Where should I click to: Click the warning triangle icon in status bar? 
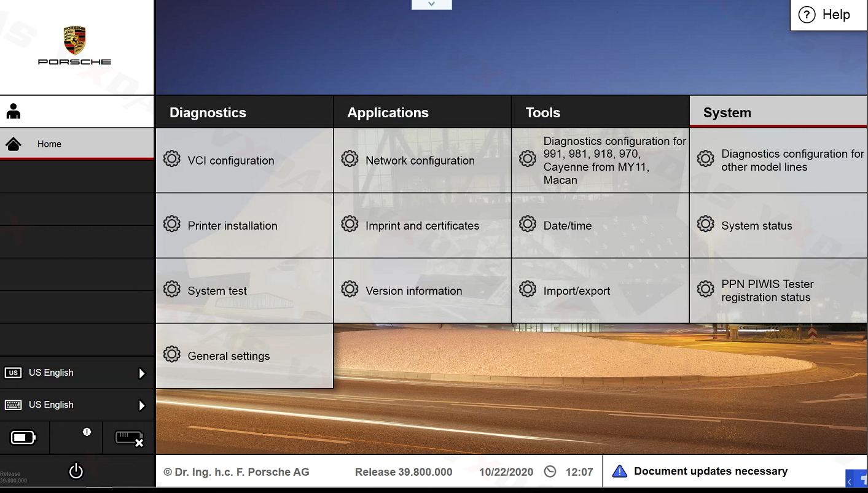click(x=620, y=472)
